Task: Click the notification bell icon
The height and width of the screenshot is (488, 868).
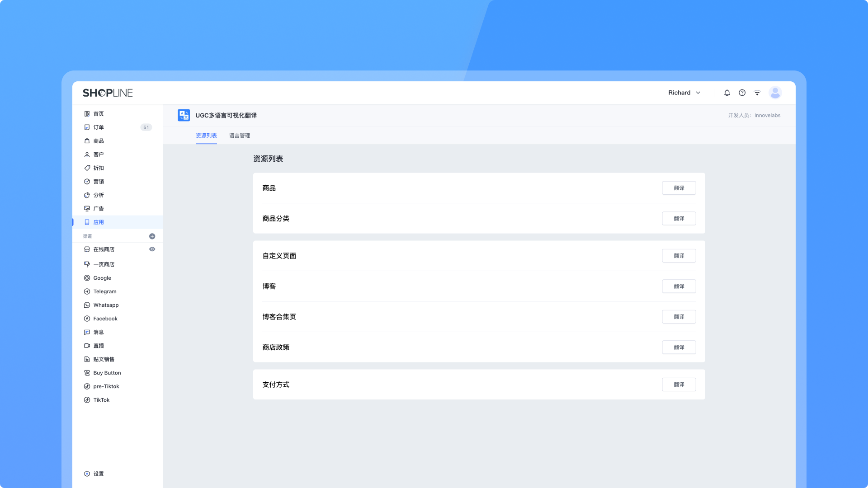Action: pyautogui.click(x=727, y=93)
